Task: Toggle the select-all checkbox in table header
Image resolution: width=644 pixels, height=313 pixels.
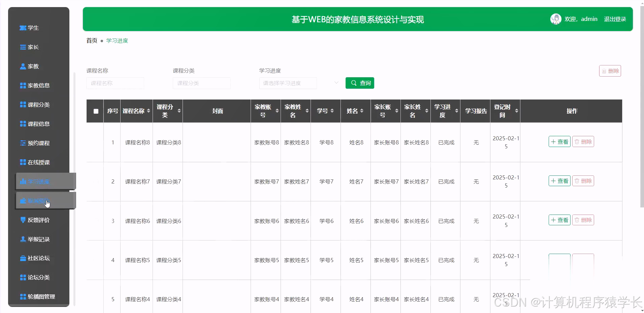Action: tap(95, 111)
